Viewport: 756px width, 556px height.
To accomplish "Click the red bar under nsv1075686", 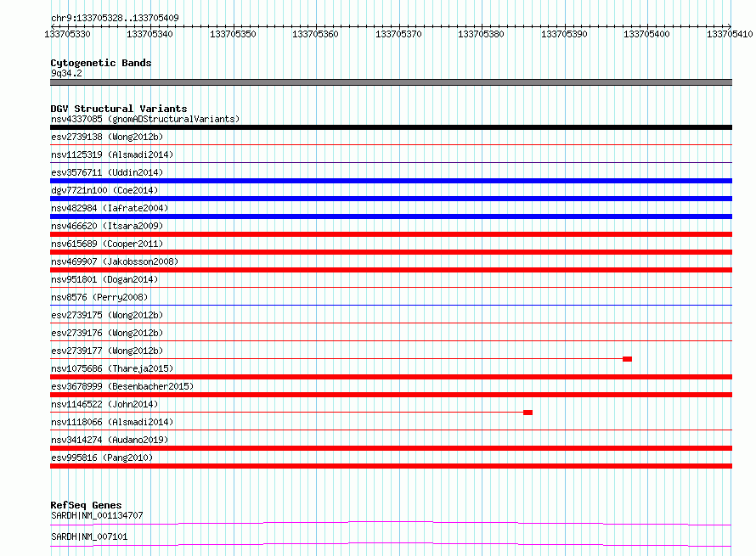I will [391, 377].
